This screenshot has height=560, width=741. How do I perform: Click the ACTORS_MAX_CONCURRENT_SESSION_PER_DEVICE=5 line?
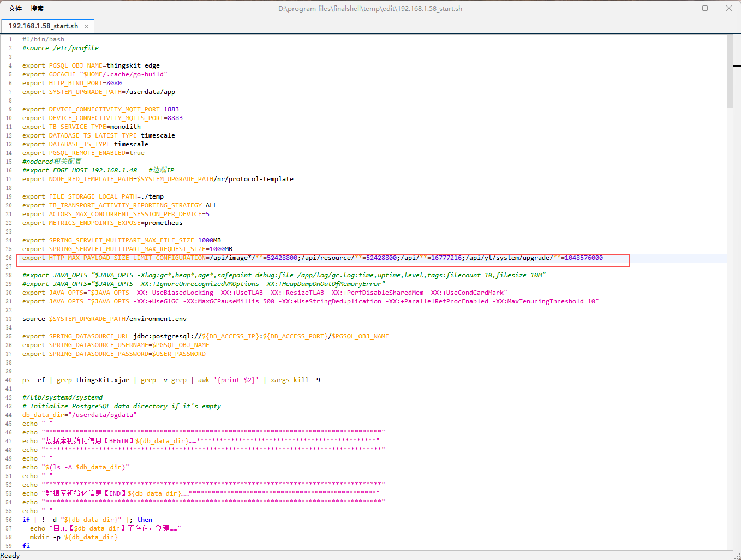(x=116, y=214)
